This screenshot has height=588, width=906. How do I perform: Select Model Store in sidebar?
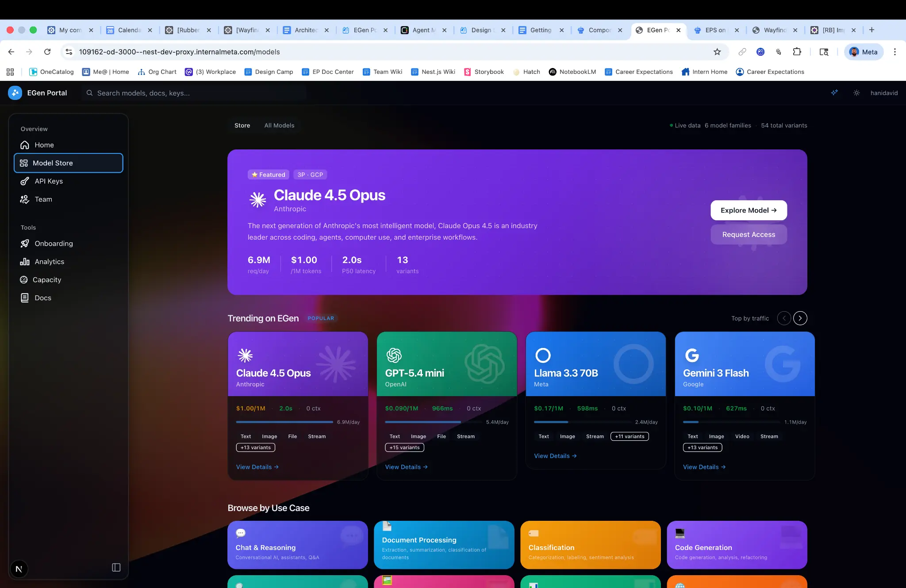68,163
